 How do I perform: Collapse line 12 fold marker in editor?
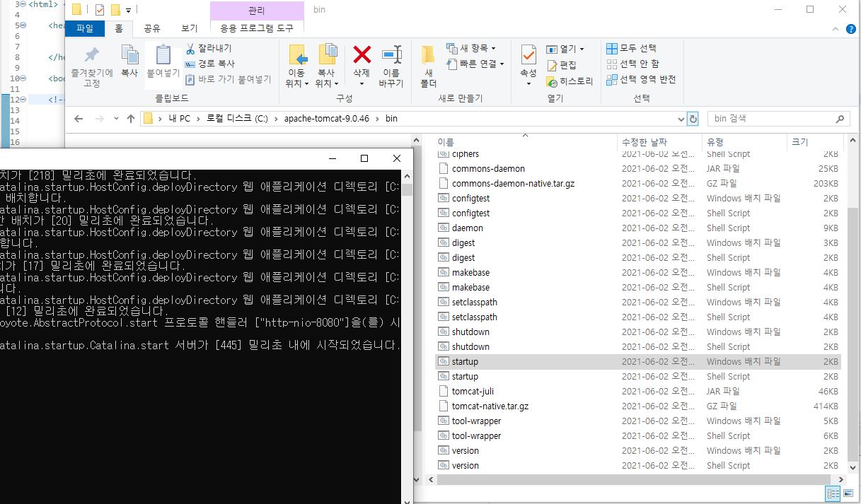[x=24, y=100]
